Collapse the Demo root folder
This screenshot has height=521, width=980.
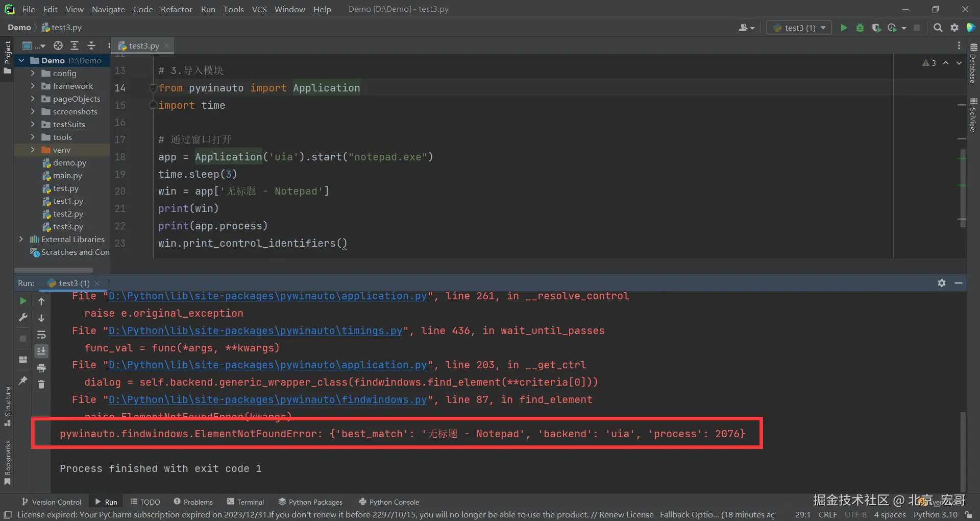point(21,60)
